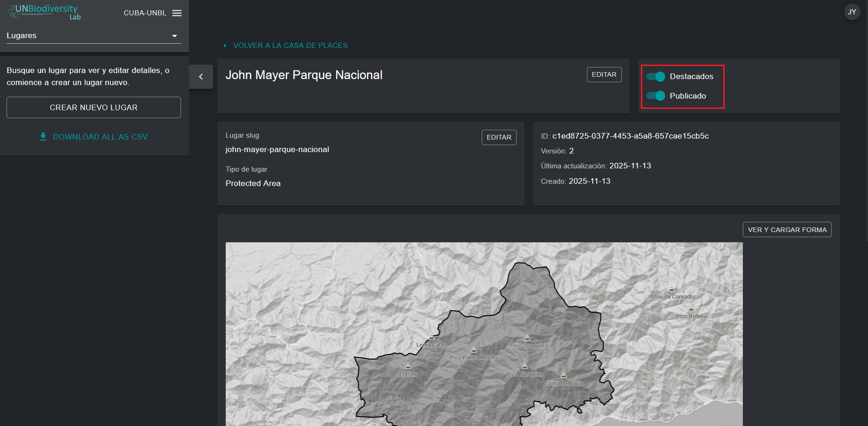
Task: Open the hamburger menu next to CUBA-UNBL
Action: click(x=177, y=13)
